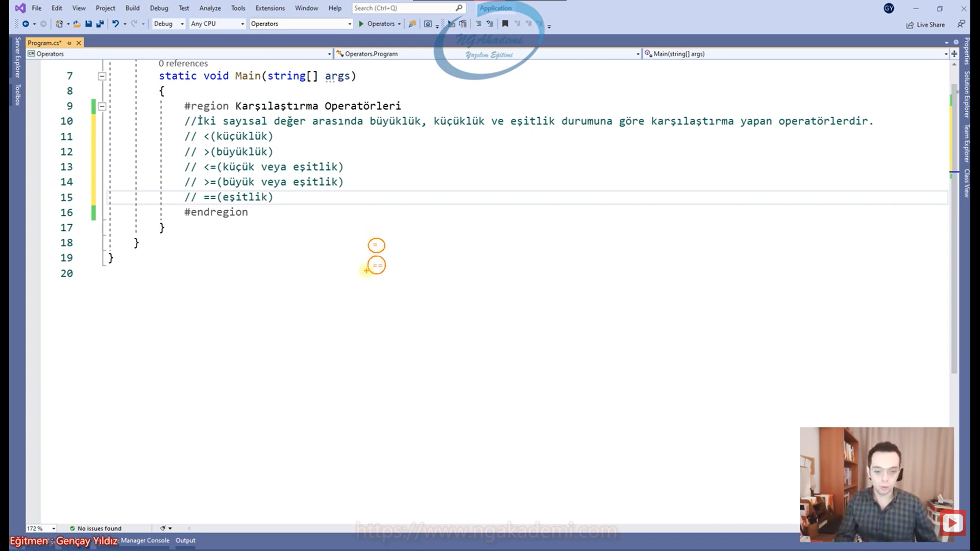The image size is (980, 551).
Task: Open the File menu
Action: (x=37, y=8)
